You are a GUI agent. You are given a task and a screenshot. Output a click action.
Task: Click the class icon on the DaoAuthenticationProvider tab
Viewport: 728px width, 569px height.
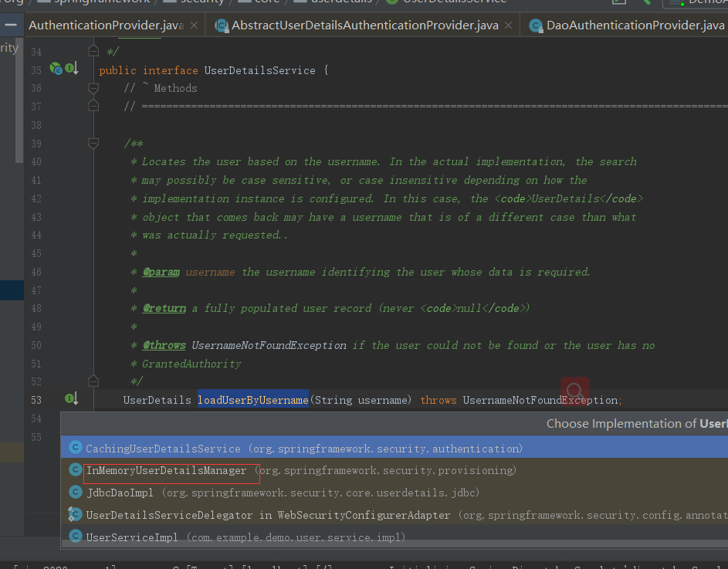tap(536, 25)
